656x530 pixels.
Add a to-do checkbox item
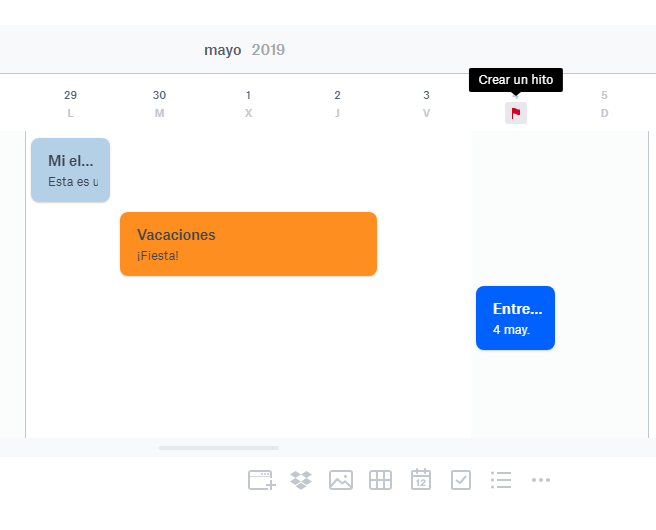tap(461, 480)
